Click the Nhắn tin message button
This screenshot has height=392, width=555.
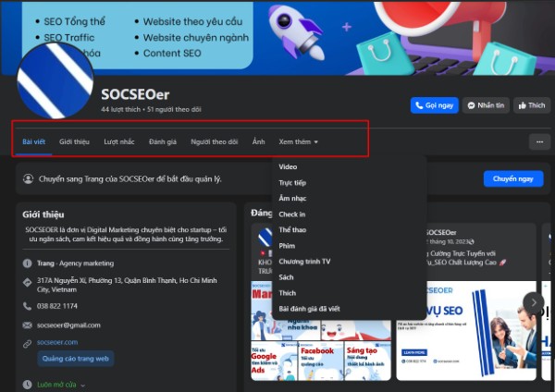coord(486,105)
